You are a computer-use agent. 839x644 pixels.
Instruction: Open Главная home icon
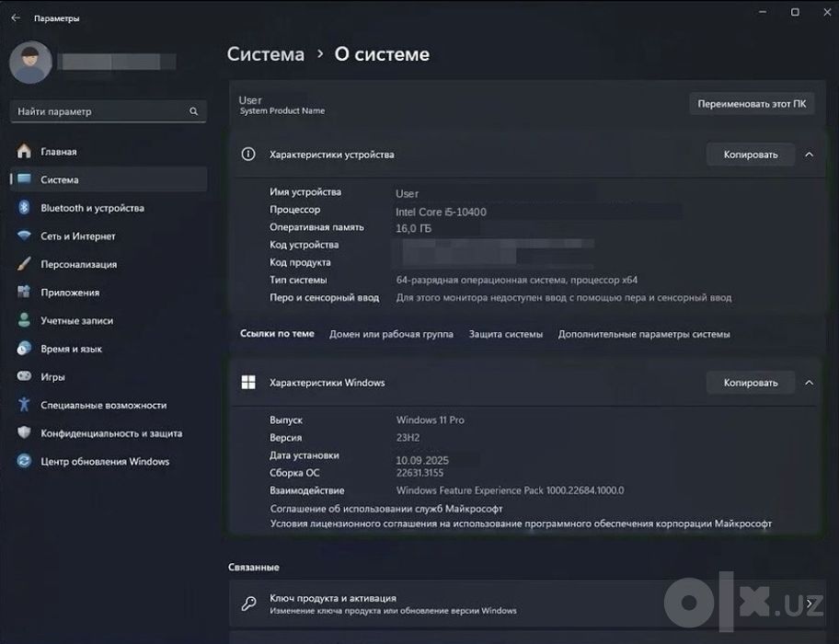click(24, 152)
